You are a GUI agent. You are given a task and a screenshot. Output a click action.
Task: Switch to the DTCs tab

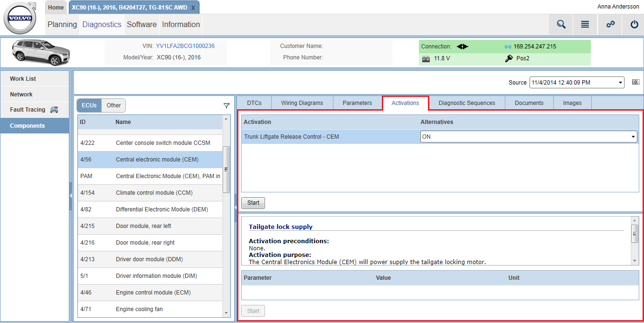pyautogui.click(x=255, y=103)
